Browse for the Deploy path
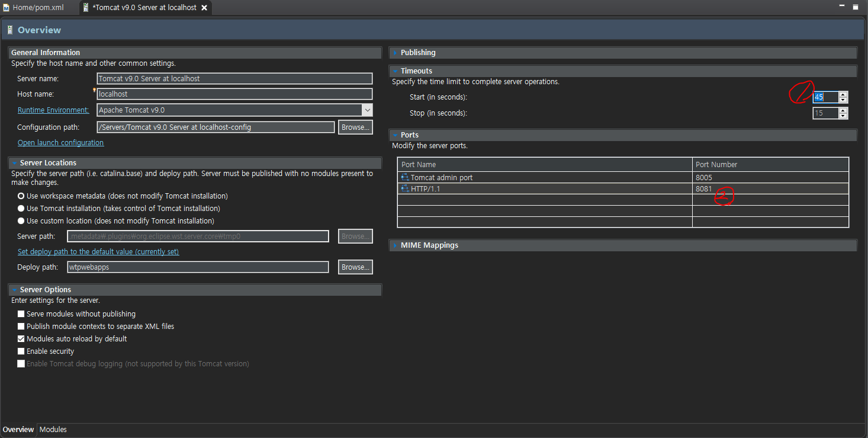The height and width of the screenshot is (438, 868). [355, 267]
